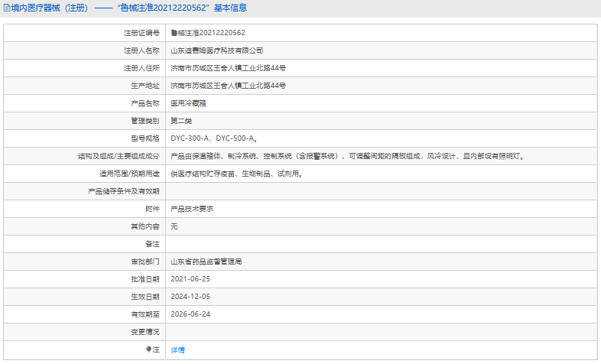Click the 变更情况 label
The height and width of the screenshot is (364, 601).
tap(145, 332)
